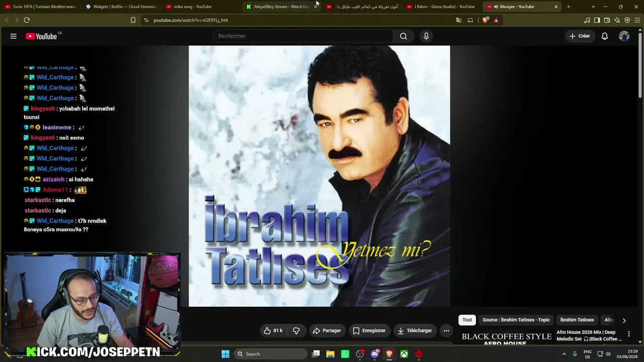Click the Télécharger download button
The image size is (644, 362).
point(415,331)
